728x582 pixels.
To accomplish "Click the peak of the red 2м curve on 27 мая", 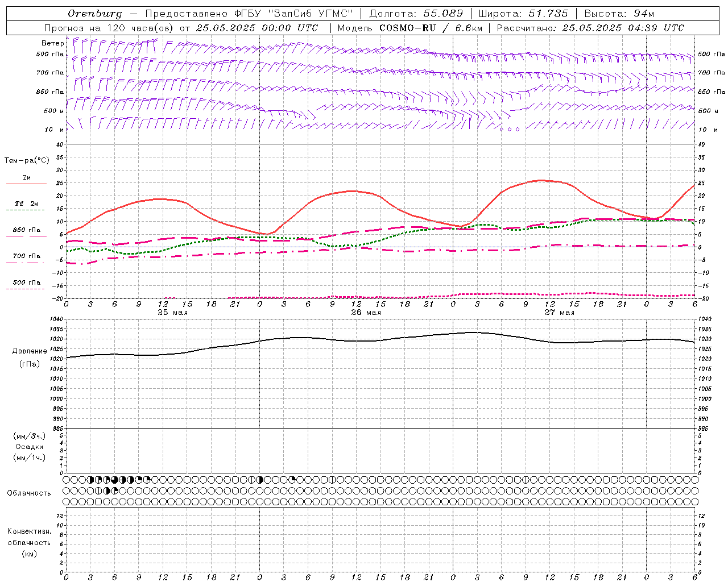I will click(x=540, y=180).
